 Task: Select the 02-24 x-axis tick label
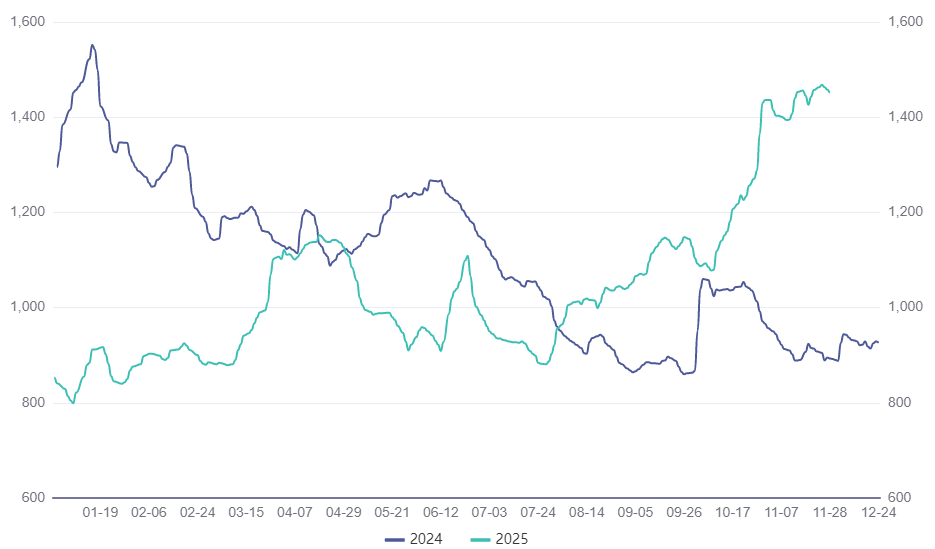tap(198, 512)
